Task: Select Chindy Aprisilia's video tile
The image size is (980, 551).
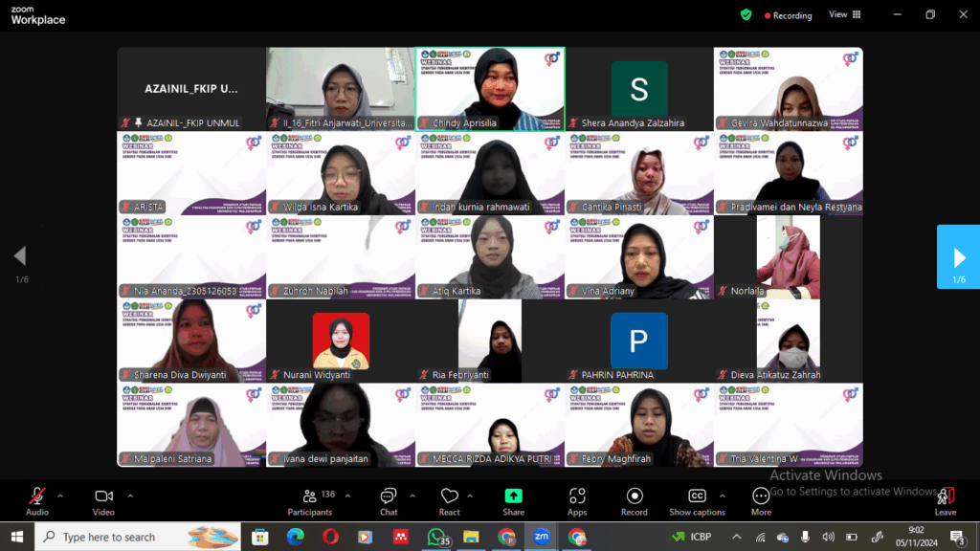Action: click(490, 89)
